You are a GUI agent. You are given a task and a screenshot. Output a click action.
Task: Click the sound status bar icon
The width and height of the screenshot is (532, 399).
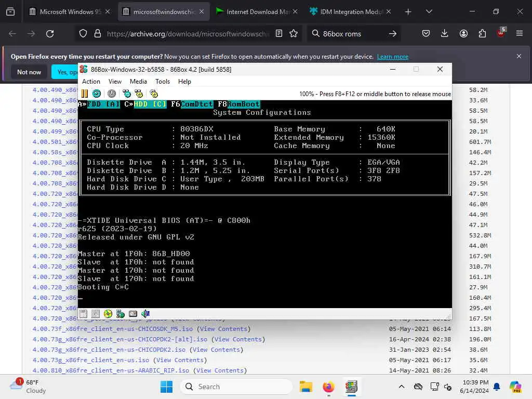tap(145, 314)
